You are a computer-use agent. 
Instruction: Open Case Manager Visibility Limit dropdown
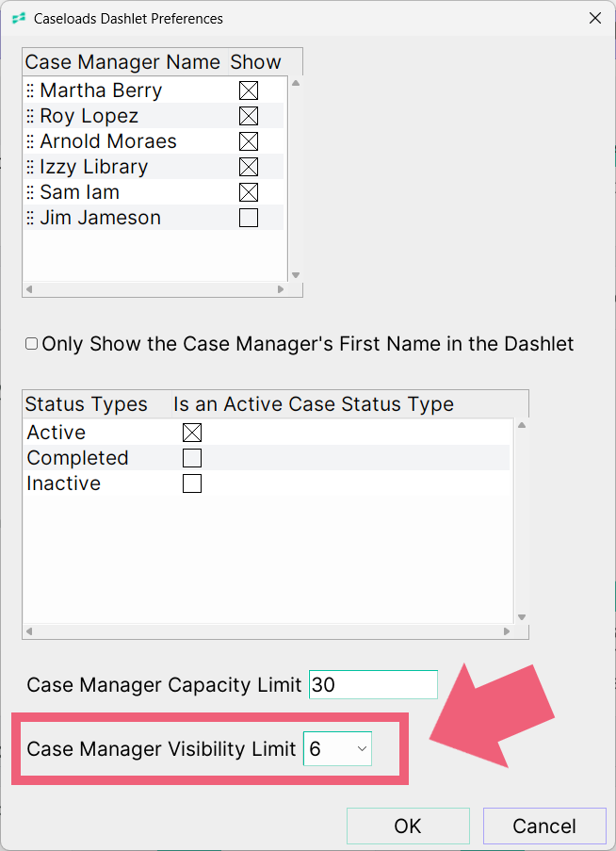point(337,749)
